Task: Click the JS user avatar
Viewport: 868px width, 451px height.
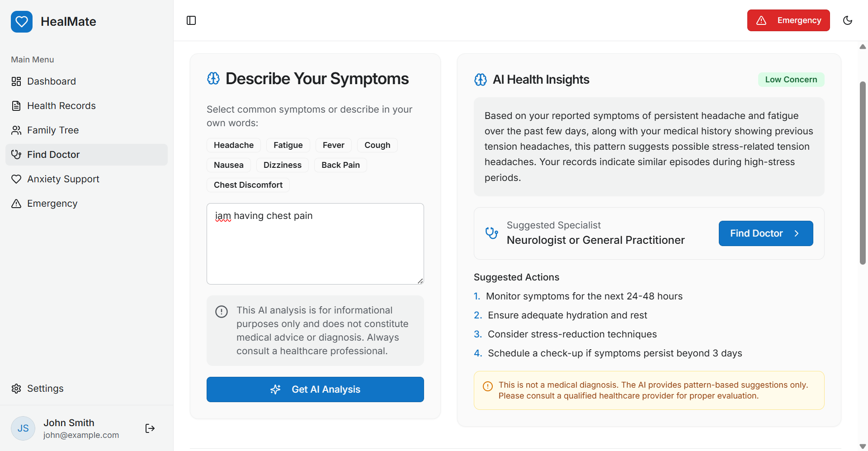Action: [23, 428]
